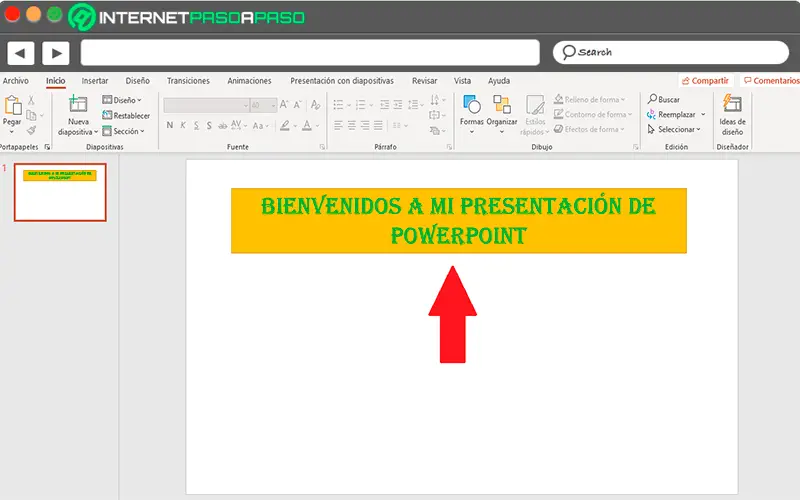Click the cut scissors icon
This screenshot has height=500, width=800.
31,100
